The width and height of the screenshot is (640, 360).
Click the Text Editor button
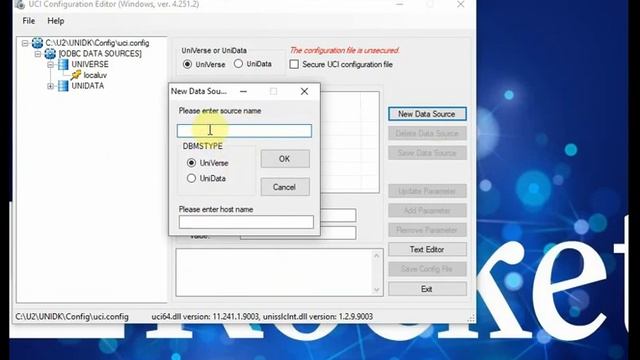[427, 249]
